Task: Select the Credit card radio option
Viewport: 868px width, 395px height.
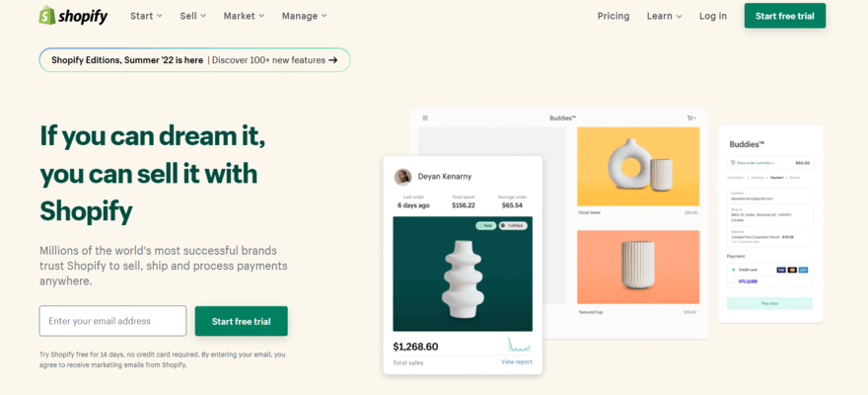Action: pyautogui.click(x=734, y=270)
